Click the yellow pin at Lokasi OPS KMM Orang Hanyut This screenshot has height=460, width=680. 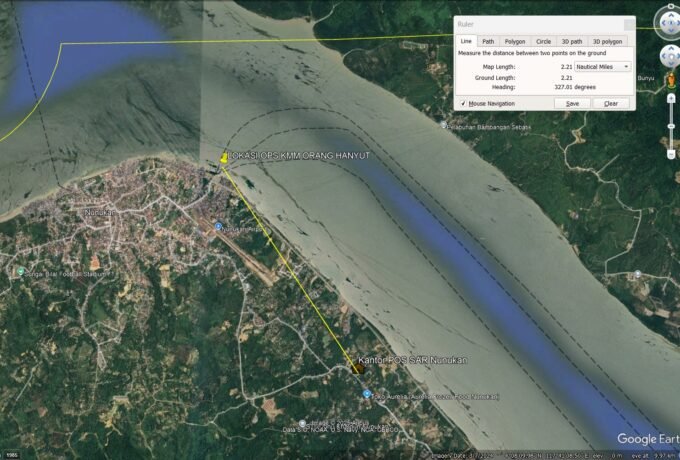coord(223,157)
